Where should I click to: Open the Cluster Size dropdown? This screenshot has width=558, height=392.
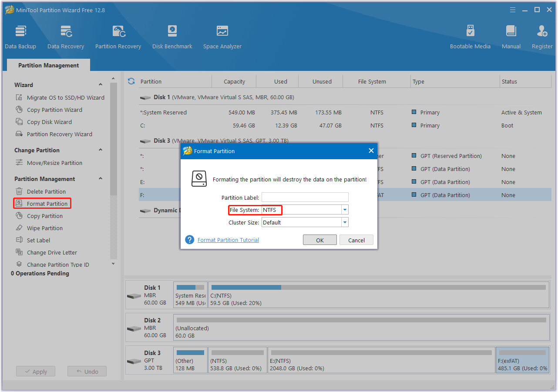(x=345, y=222)
